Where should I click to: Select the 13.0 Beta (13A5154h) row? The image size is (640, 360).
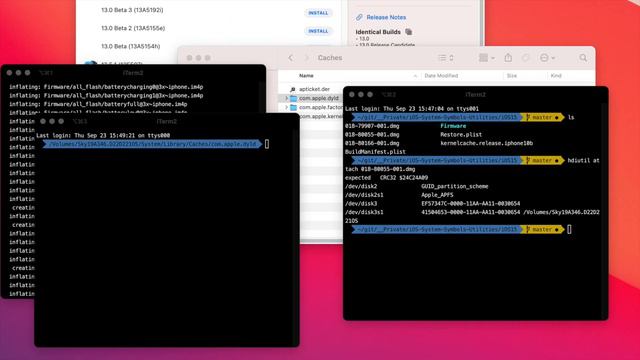click(x=131, y=47)
